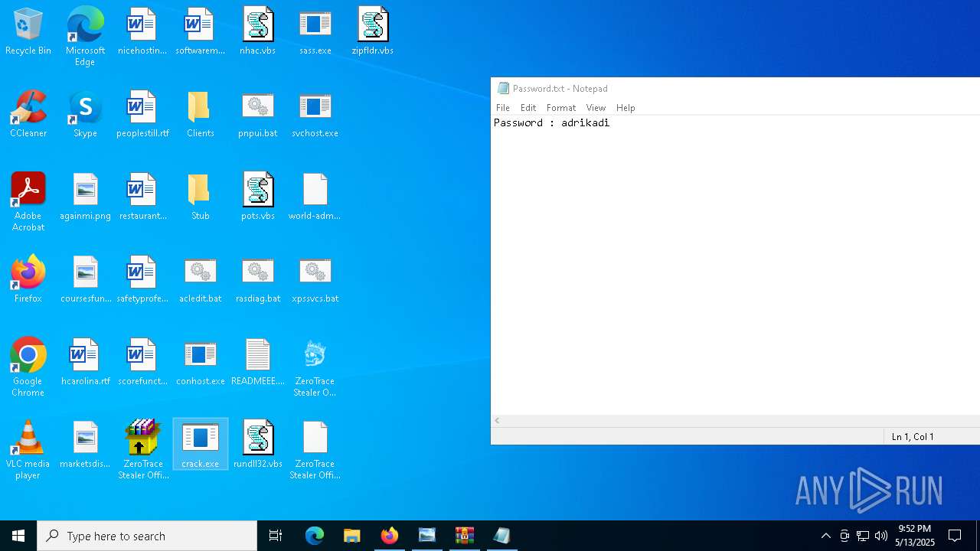Click the Password.txt Notepad title bar
The height and width of the screenshot is (551, 980).
735,88
